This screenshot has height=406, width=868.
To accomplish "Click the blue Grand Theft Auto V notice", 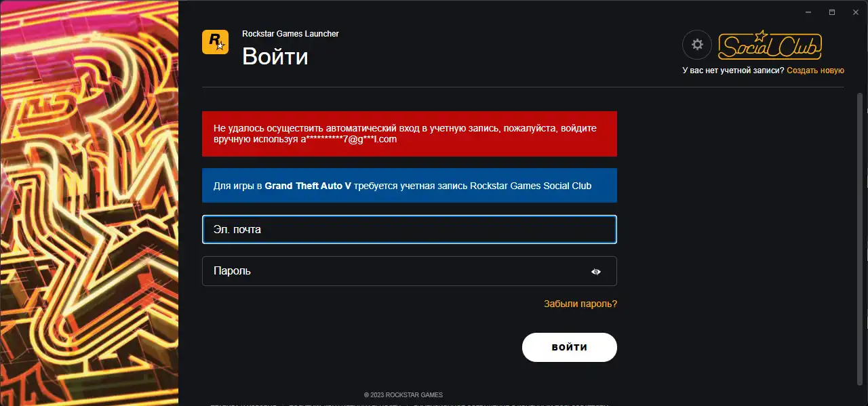I will tap(410, 186).
